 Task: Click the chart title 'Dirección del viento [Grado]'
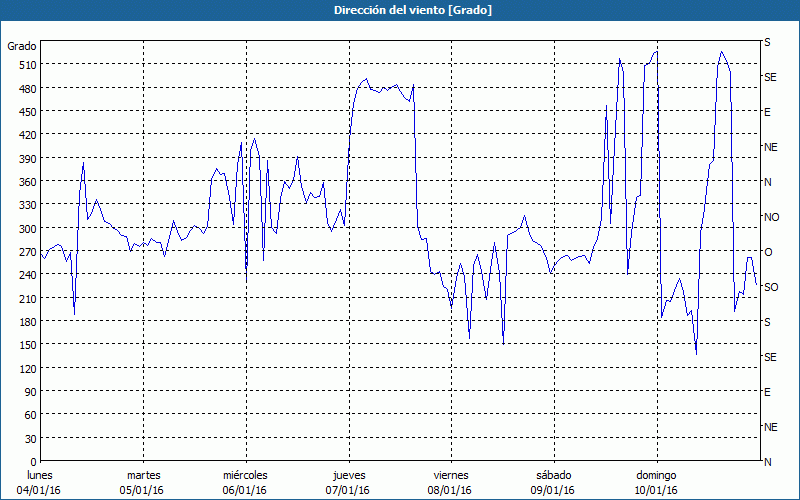click(400, 10)
